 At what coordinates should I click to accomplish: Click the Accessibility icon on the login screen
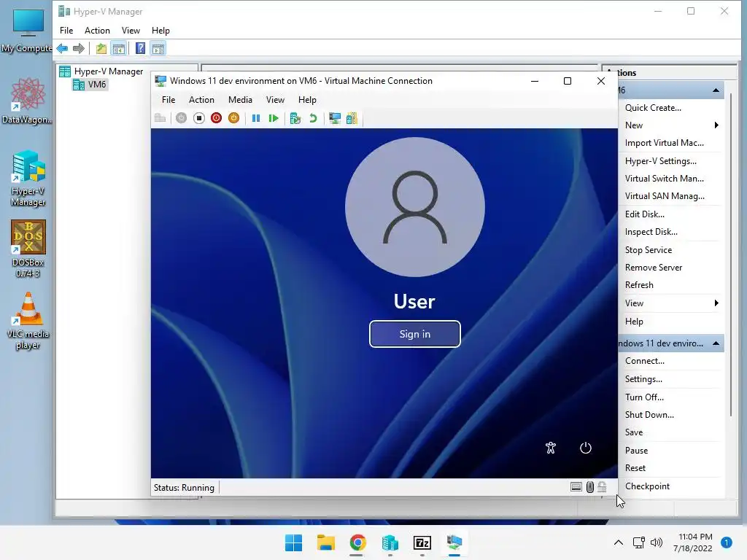[x=551, y=448]
